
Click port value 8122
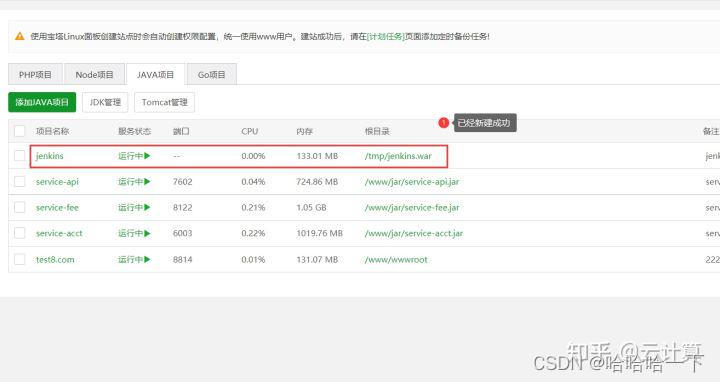coord(182,208)
